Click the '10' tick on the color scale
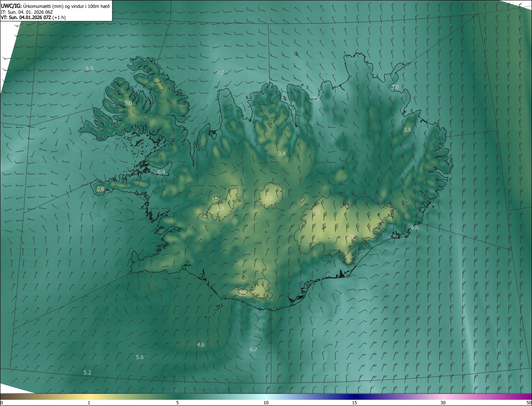Viewport: 532px width, 406px height. click(266, 403)
